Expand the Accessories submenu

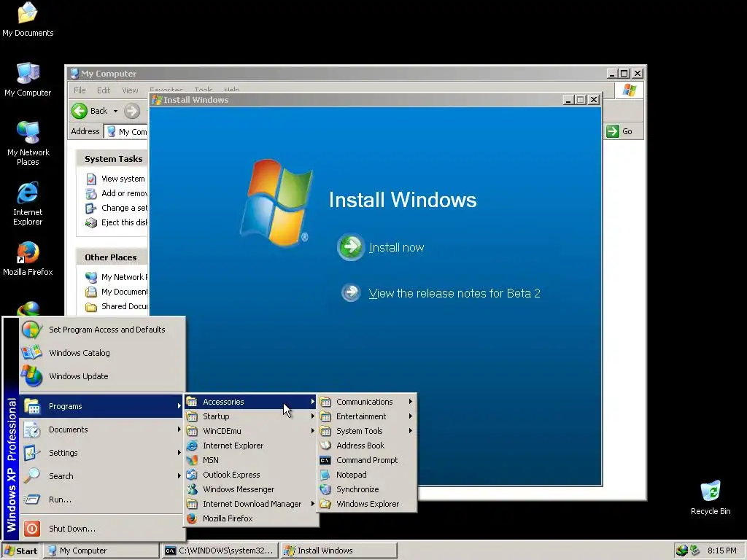click(251, 402)
